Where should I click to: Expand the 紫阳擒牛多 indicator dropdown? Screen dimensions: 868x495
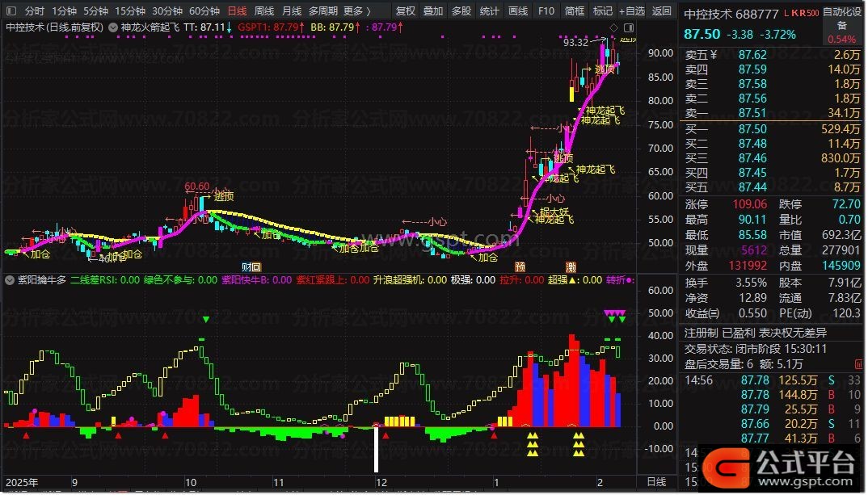pyautogui.click(x=10, y=280)
